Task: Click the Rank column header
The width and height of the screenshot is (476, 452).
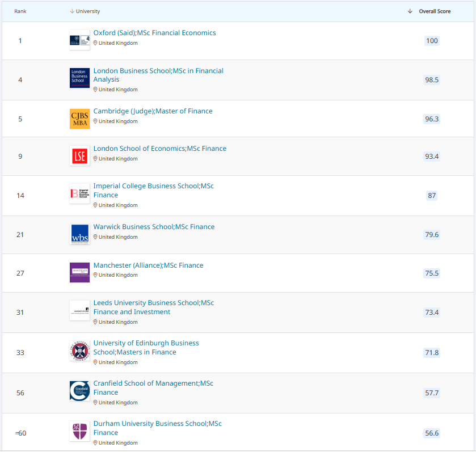Action: [x=20, y=11]
